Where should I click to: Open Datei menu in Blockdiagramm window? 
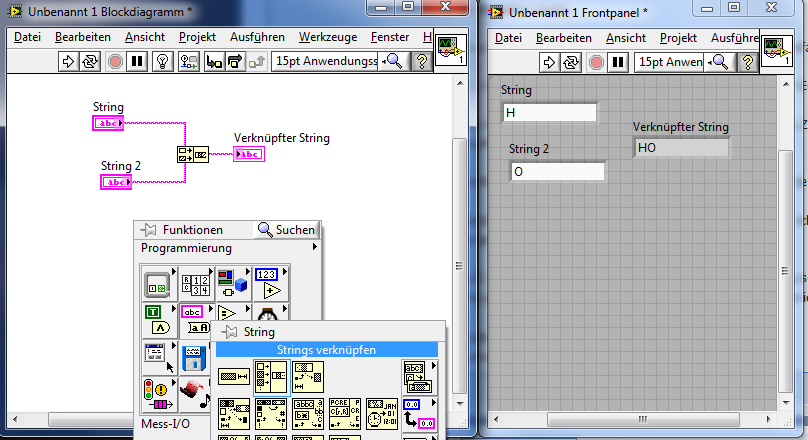27,37
